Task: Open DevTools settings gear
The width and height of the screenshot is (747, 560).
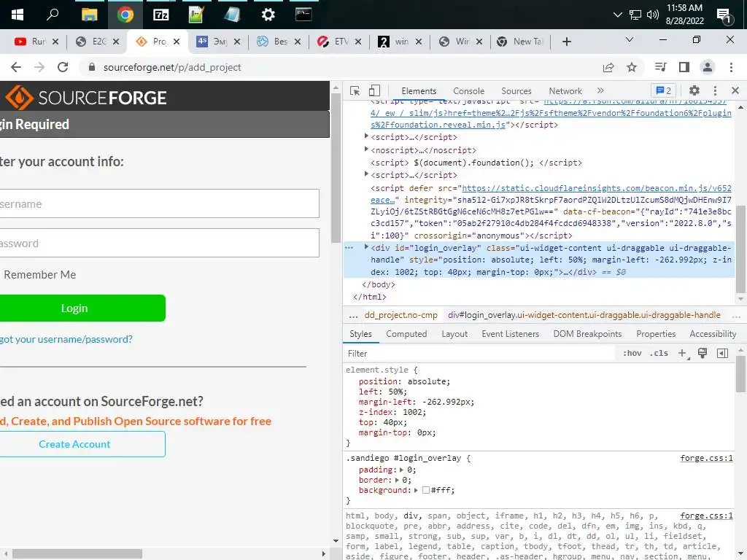Action: tap(694, 90)
